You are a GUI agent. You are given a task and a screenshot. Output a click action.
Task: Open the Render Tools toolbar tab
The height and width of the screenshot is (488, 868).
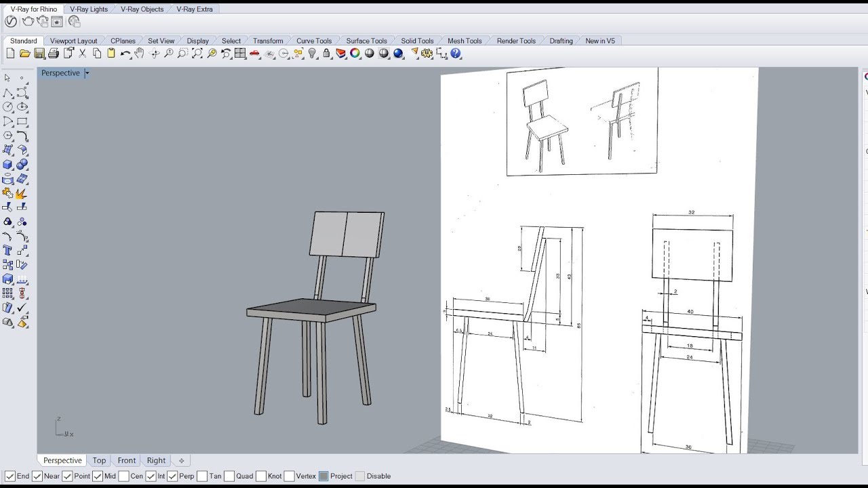(x=516, y=41)
